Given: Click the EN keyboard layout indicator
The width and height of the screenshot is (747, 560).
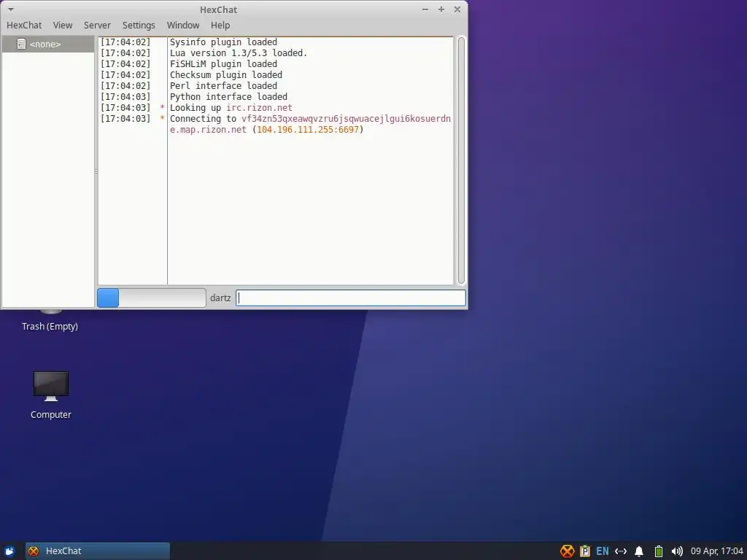Looking at the screenshot, I should [602, 551].
